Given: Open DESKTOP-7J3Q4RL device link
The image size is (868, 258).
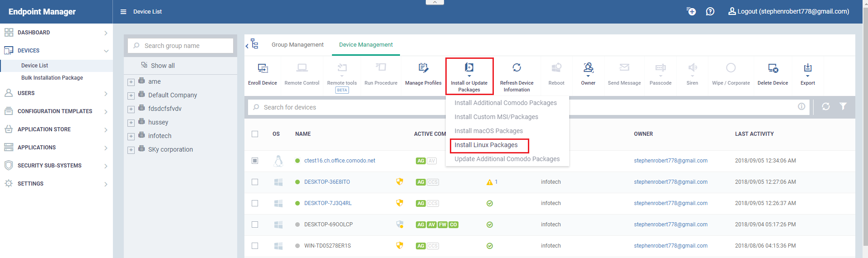Looking at the screenshot, I should point(328,203).
